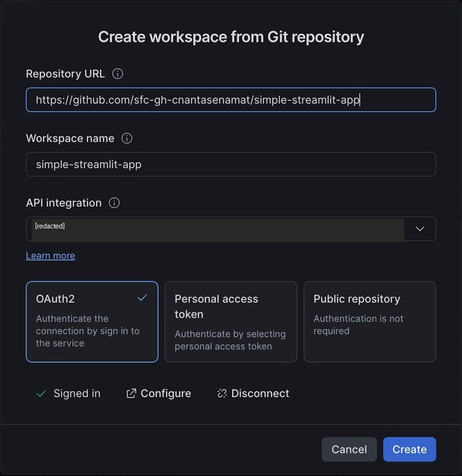Focus the Workspace name input field
This screenshot has width=462, height=476.
[231, 164]
